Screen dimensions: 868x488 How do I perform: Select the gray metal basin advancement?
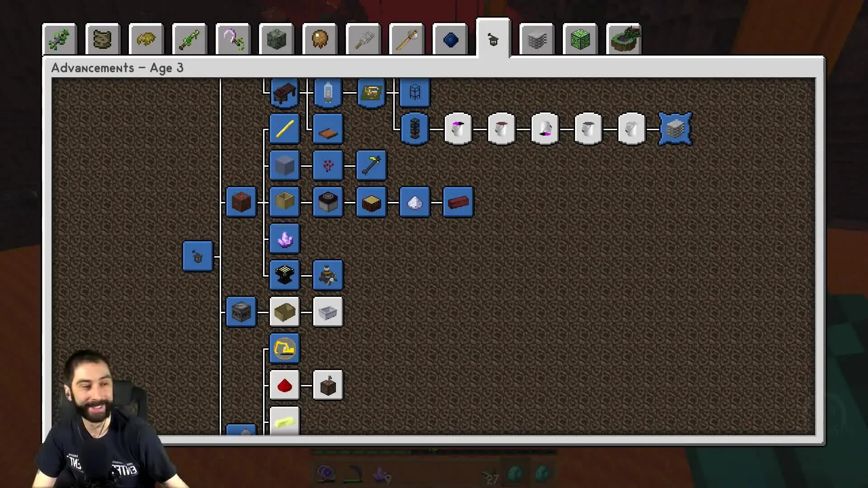coord(328,312)
